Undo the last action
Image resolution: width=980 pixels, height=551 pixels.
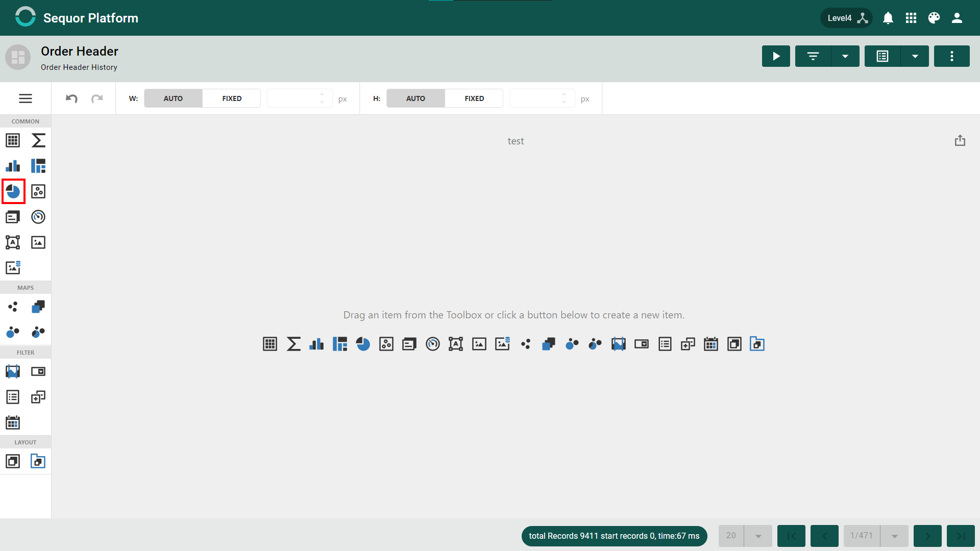pyautogui.click(x=71, y=98)
